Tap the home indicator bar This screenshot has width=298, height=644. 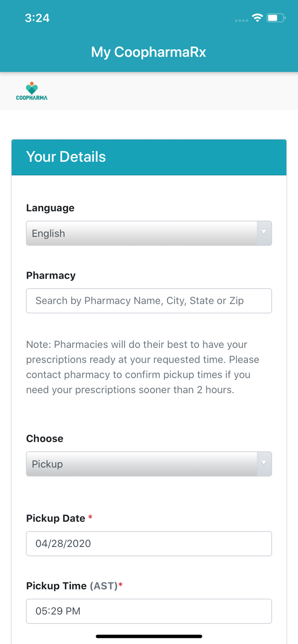(149, 636)
